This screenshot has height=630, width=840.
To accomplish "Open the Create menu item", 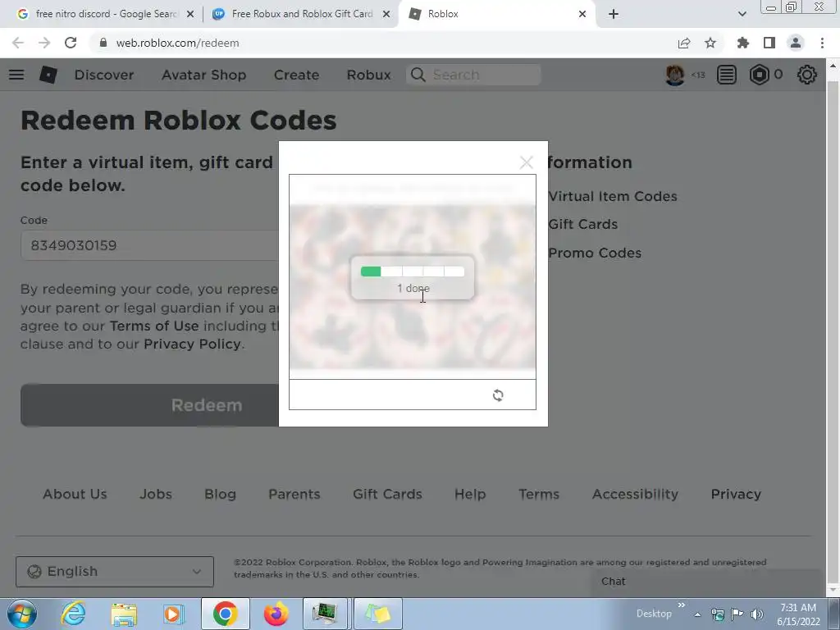I will (296, 75).
